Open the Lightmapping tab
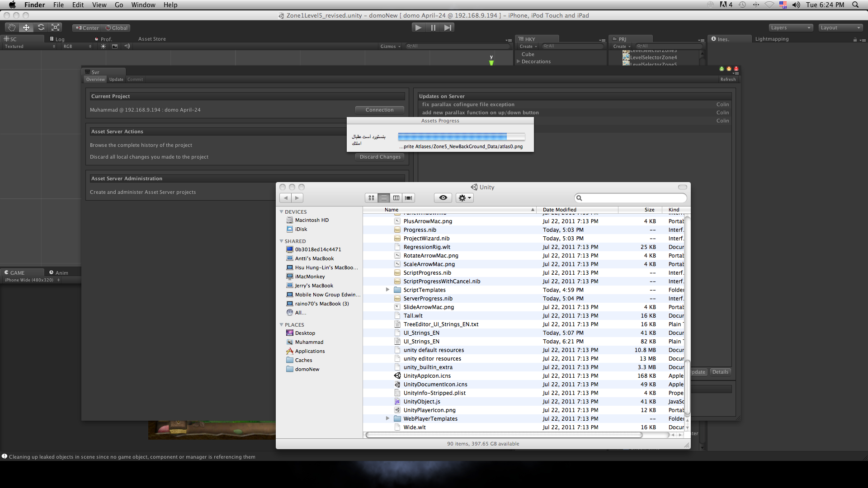Viewport: 868px width, 488px height. pos(772,39)
